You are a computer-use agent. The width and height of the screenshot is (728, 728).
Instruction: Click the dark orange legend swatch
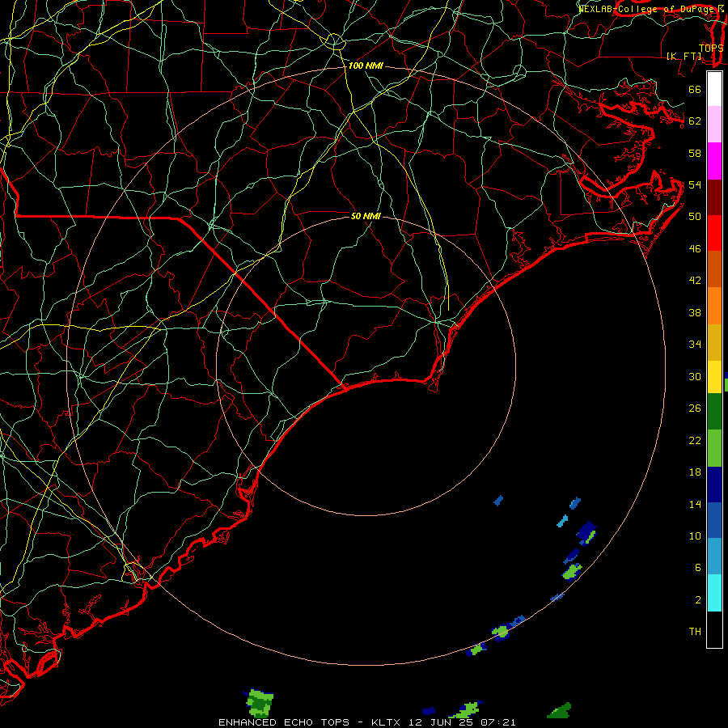point(714,269)
